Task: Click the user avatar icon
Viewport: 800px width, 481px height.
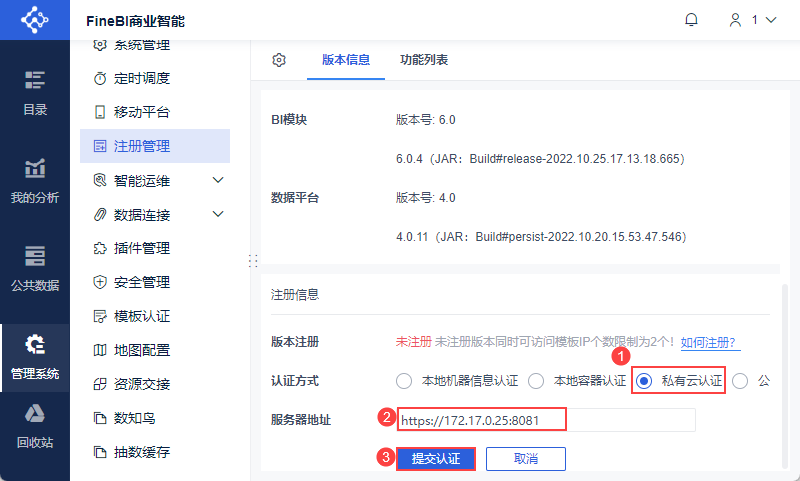Action: pos(735,20)
